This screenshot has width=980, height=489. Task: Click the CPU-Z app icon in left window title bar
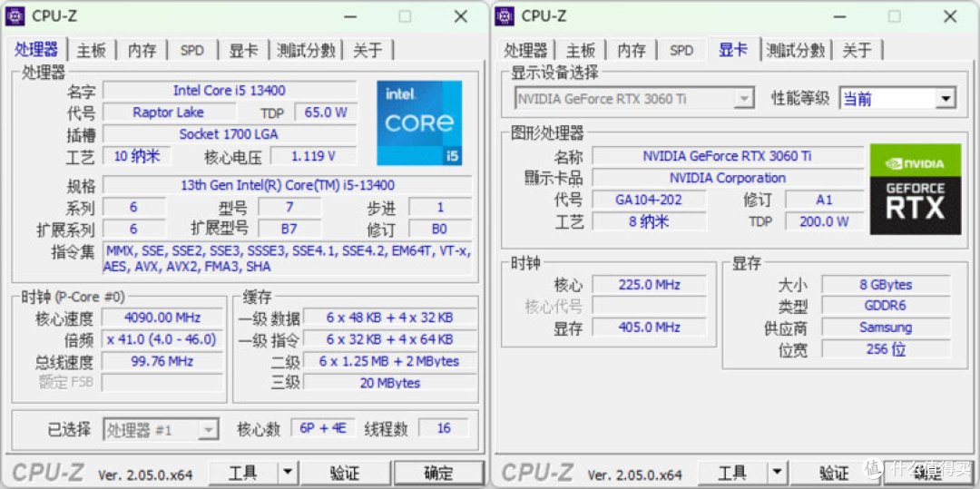point(15,16)
